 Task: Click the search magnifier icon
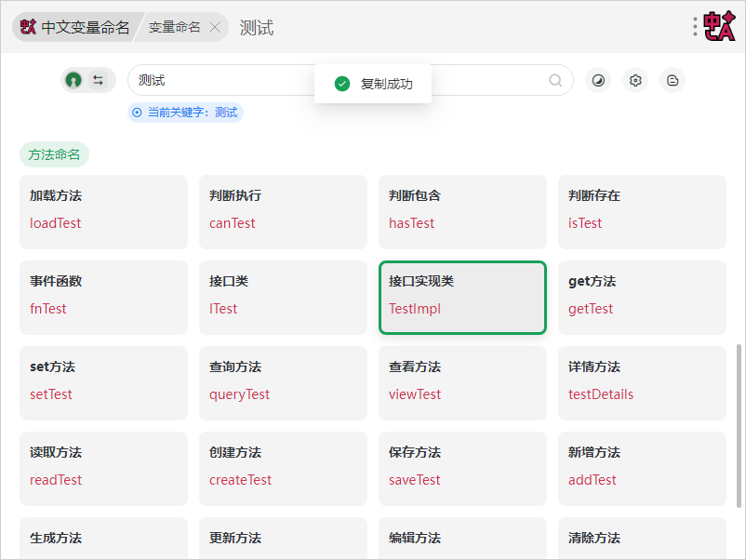(x=555, y=80)
